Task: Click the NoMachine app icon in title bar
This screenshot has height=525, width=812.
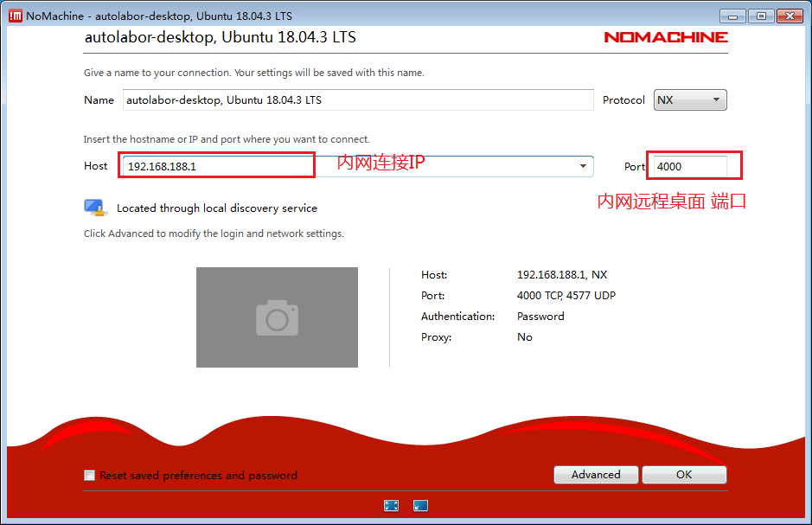Action: click(x=15, y=16)
